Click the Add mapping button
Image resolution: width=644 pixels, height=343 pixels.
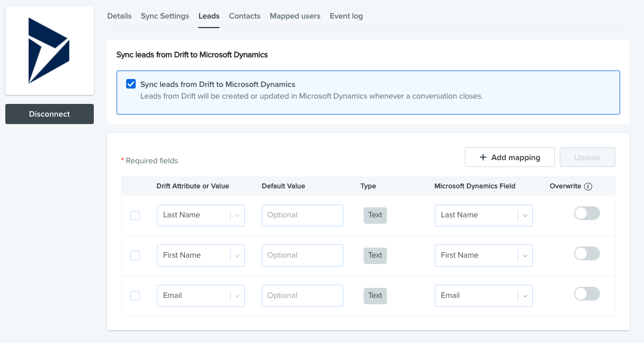[510, 157]
